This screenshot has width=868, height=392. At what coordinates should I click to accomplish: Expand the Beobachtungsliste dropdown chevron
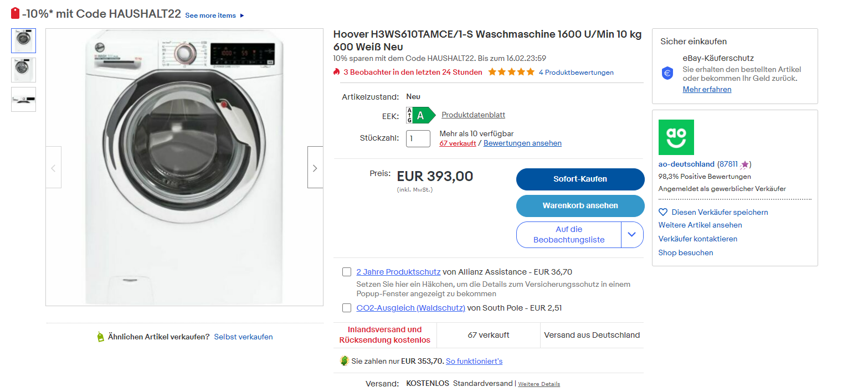click(632, 235)
